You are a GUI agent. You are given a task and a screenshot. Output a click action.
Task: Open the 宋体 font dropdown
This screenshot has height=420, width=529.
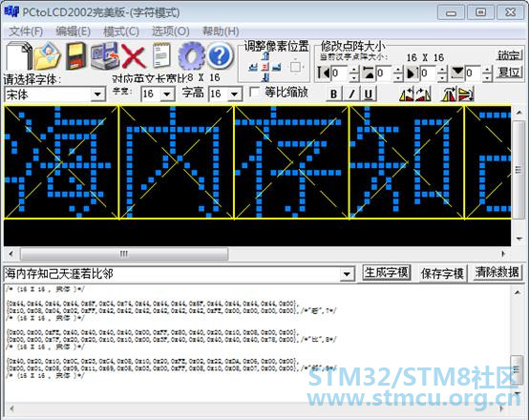[97, 94]
